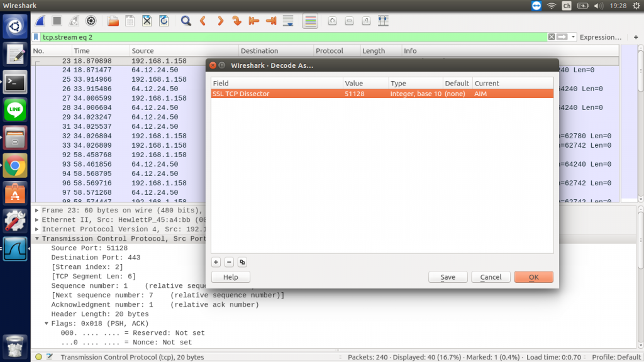Click the AIM current protocol cell
The width and height of the screenshot is (644, 362).
[x=513, y=94]
